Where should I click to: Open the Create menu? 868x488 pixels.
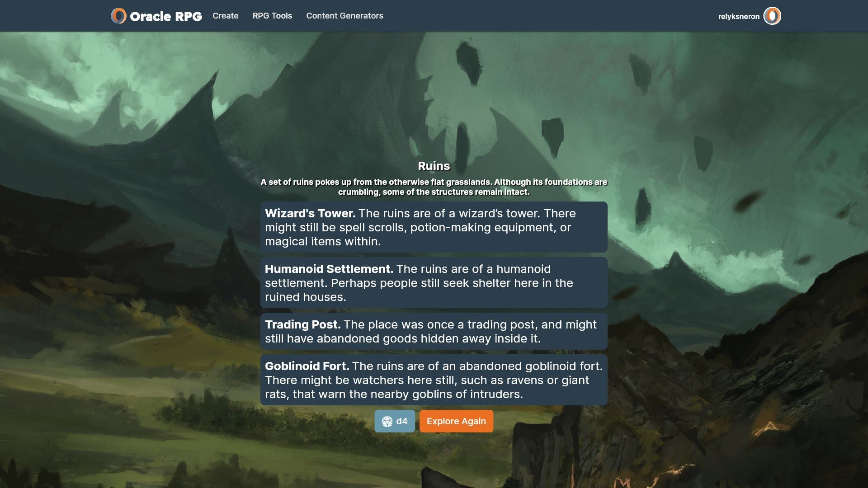pyautogui.click(x=226, y=16)
